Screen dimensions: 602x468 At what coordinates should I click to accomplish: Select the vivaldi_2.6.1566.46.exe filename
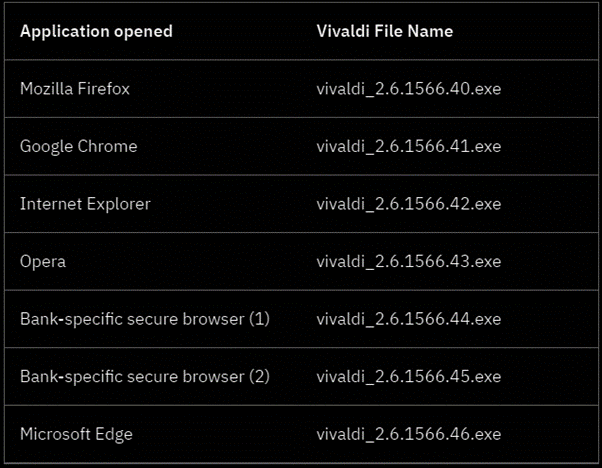(408, 434)
